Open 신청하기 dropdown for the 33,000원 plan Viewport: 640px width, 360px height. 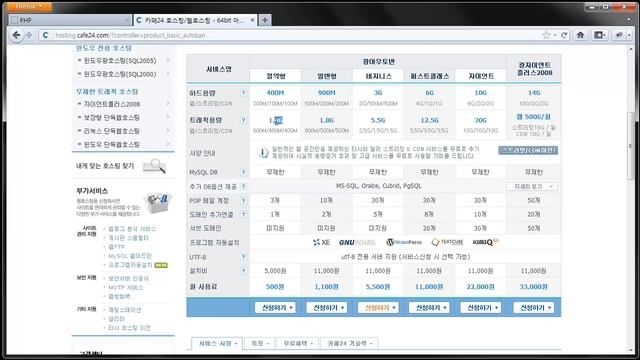(x=533, y=308)
